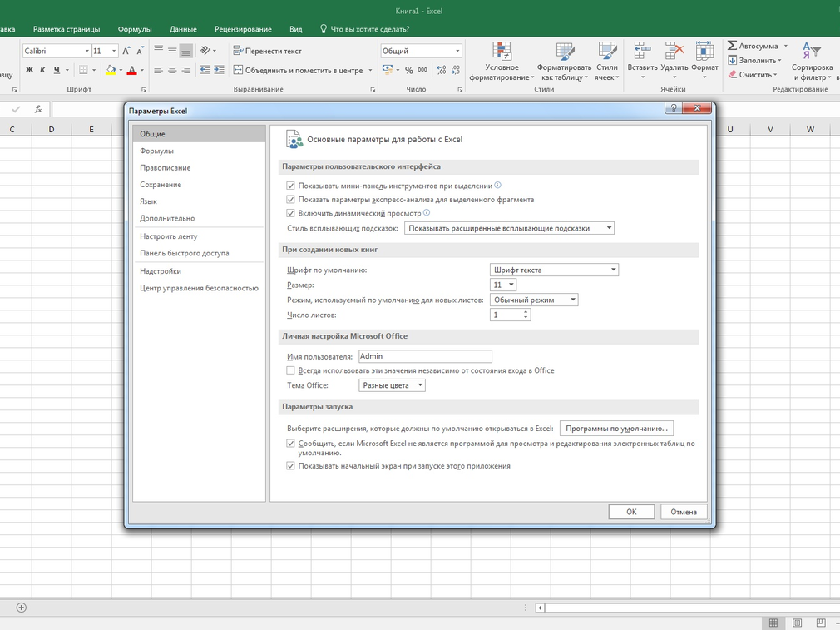Screen dimensions: 840x630
Task: Open the Рецензирование ribbon tab
Action: [243, 29]
